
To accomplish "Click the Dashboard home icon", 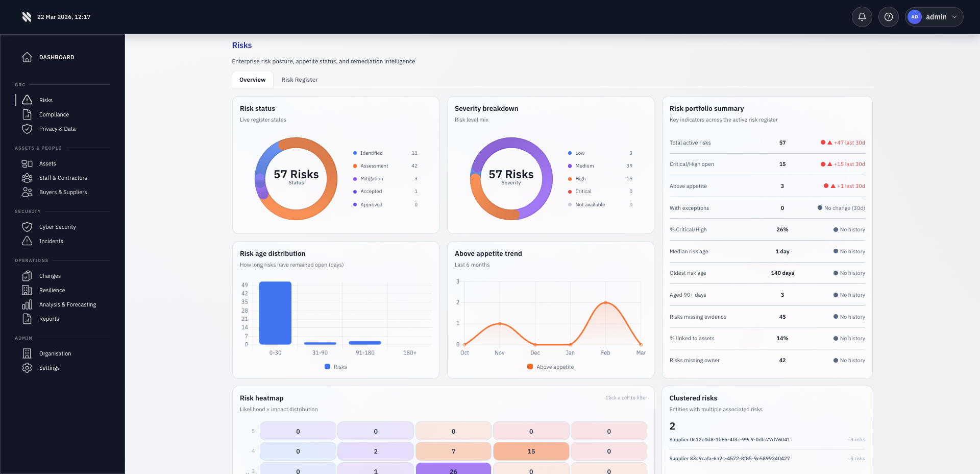I will (27, 57).
